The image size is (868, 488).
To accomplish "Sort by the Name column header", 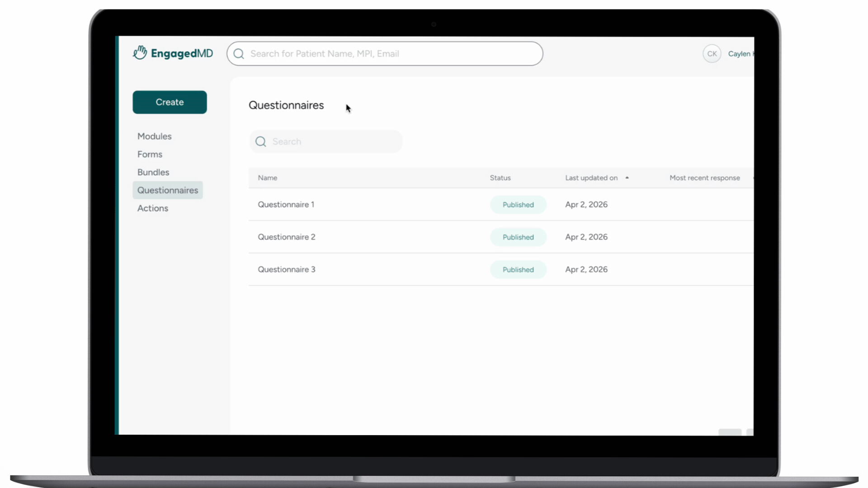I will (268, 178).
